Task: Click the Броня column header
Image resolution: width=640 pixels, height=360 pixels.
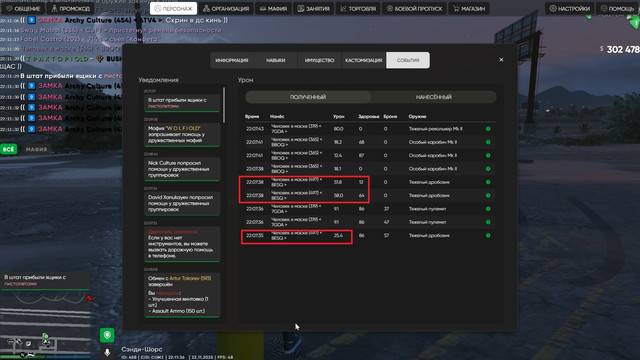Action: click(x=390, y=116)
